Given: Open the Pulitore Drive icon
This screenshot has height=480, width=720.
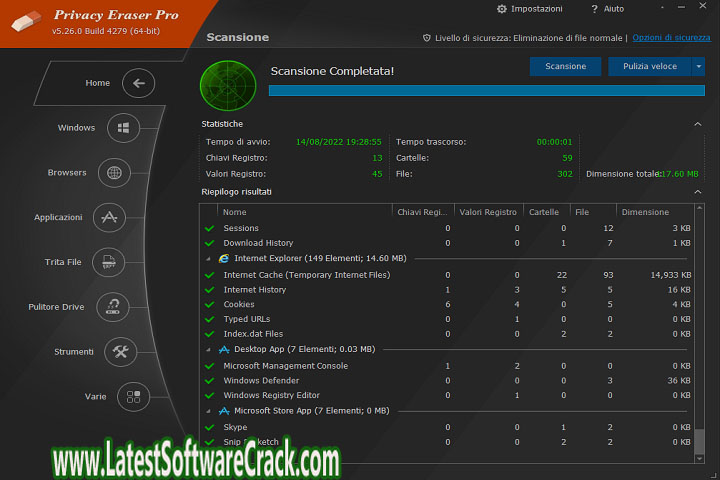Looking at the screenshot, I should (113, 307).
